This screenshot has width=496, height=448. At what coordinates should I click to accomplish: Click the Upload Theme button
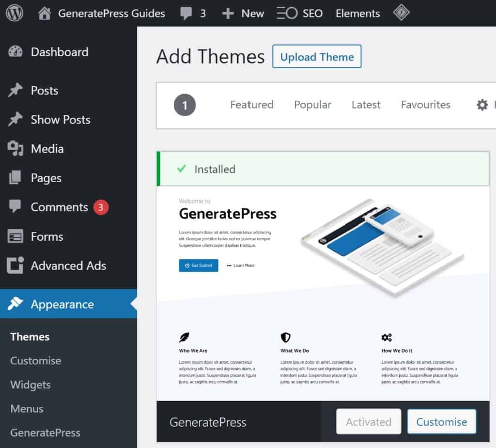[x=317, y=57]
